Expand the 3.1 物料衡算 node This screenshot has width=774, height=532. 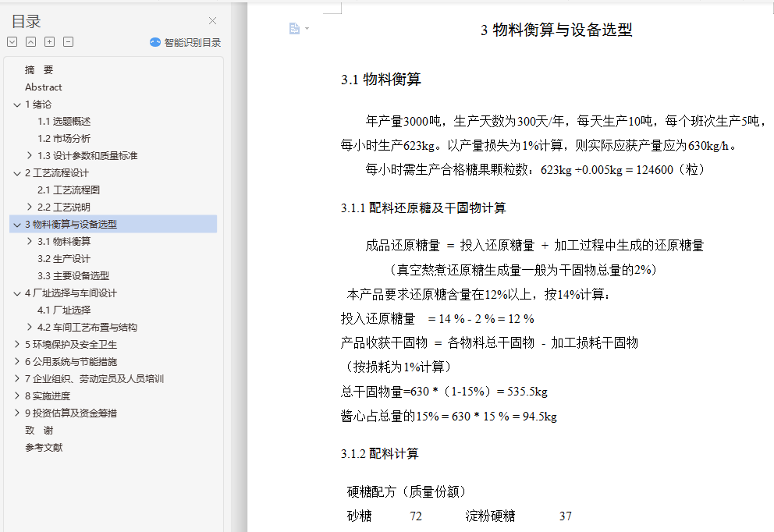tap(30, 241)
